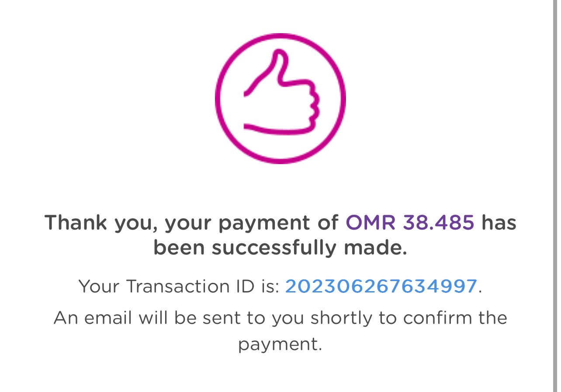This screenshot has height=392, width=561.
Task: Click the purple OMR currency code
Action: [x=370, y=222]
